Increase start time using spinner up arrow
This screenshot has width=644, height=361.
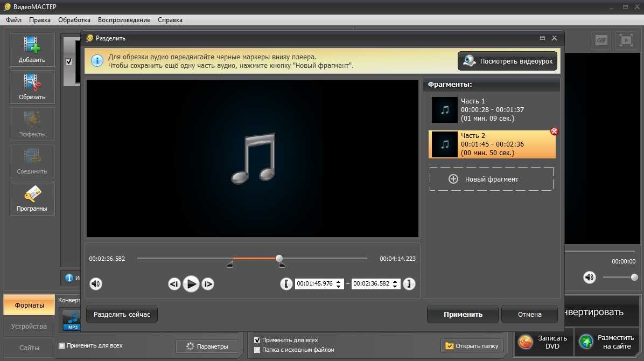(339, 281)
